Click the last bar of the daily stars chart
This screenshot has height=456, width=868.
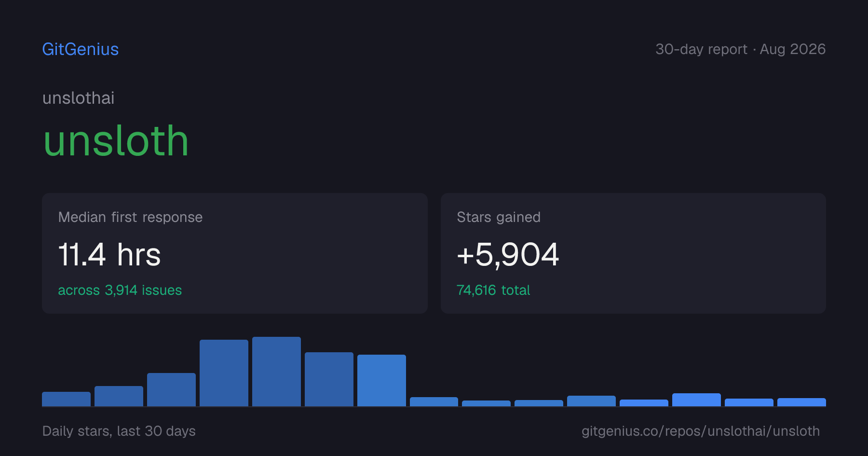point(801,402)
